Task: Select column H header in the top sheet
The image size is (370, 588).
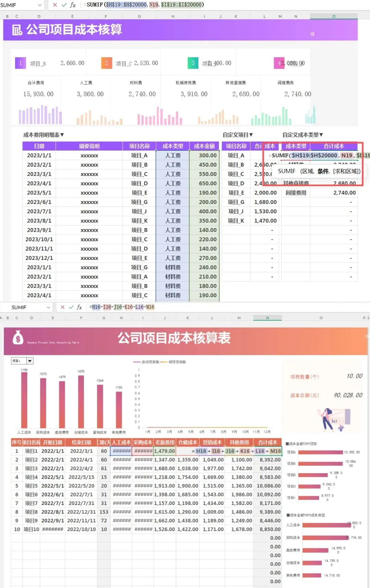Action: click(x=173, y=16)
